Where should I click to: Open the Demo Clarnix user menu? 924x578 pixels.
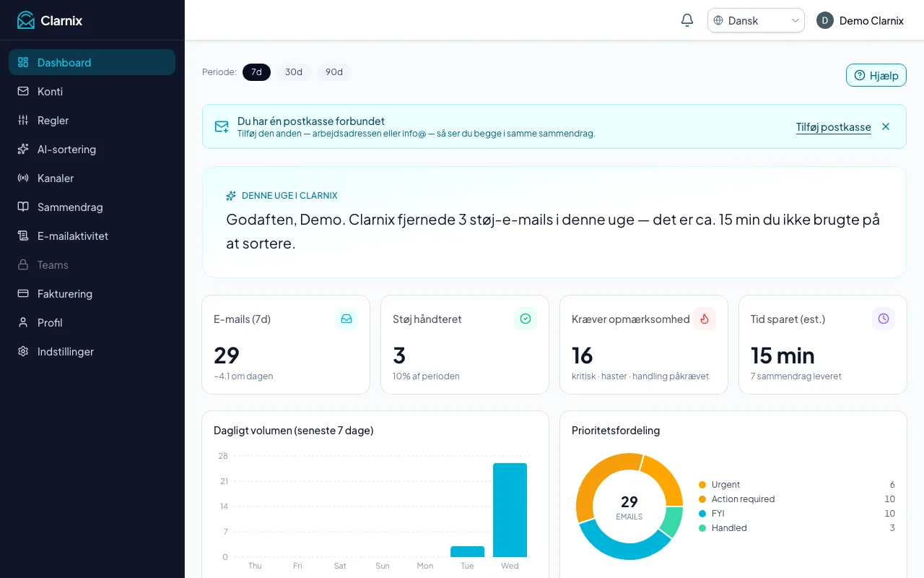pos(860,20)
